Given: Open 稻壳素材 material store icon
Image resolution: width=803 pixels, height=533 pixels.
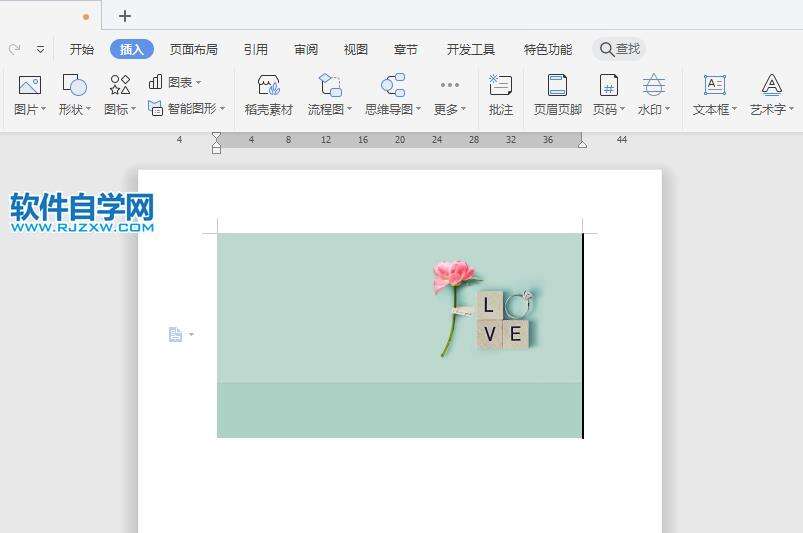Looking at the screenshot, I should click(268, 84).
